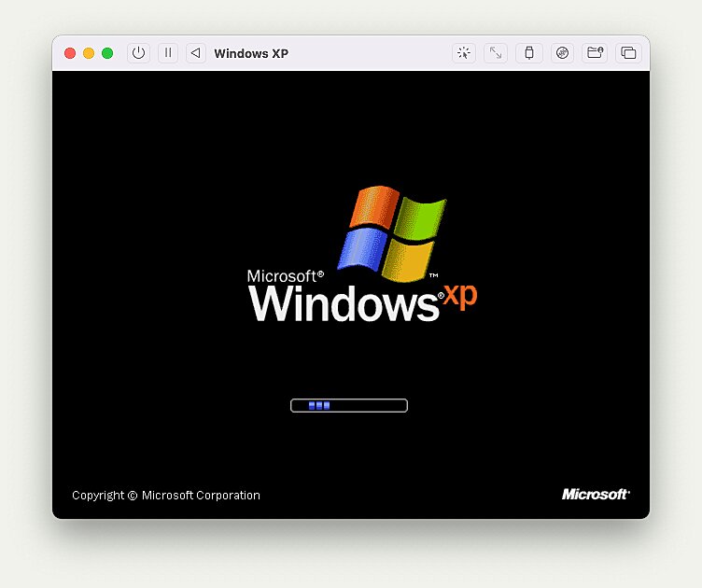Open the windows overlay icon at toolbar end
Screen dimensions: 702x588
point(628,53)
